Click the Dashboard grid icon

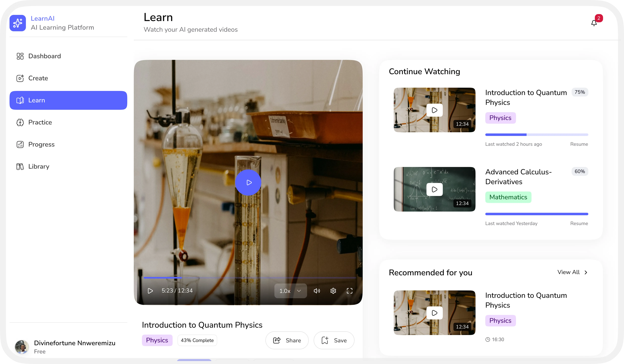[x=20, y=56]
